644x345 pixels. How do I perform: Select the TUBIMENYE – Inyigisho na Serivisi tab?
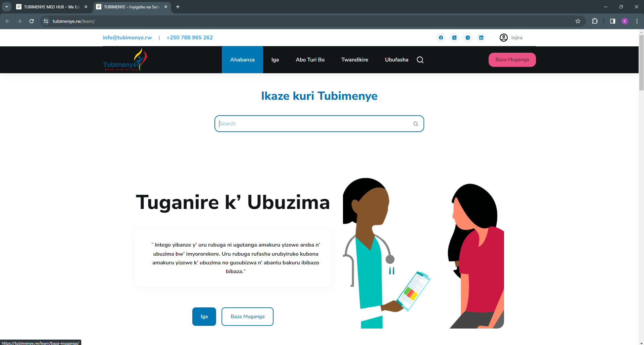(132, 7)
